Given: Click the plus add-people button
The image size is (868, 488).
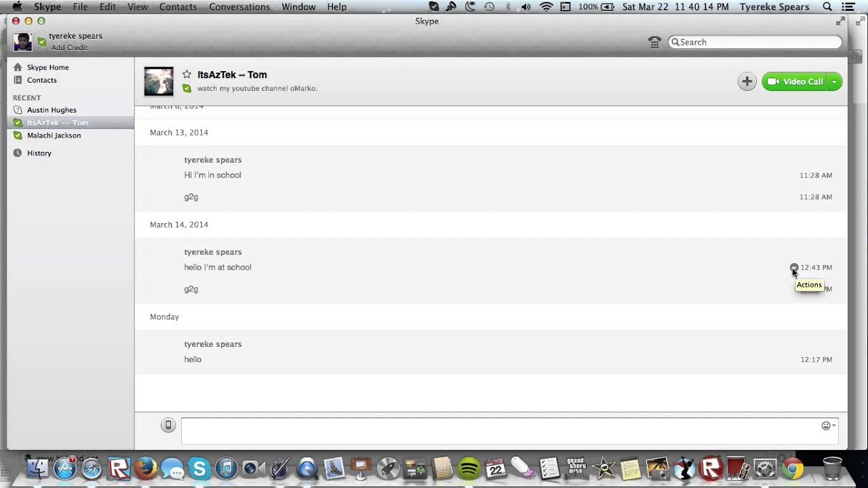Looking at the screenshot, I should click(747, 81).
